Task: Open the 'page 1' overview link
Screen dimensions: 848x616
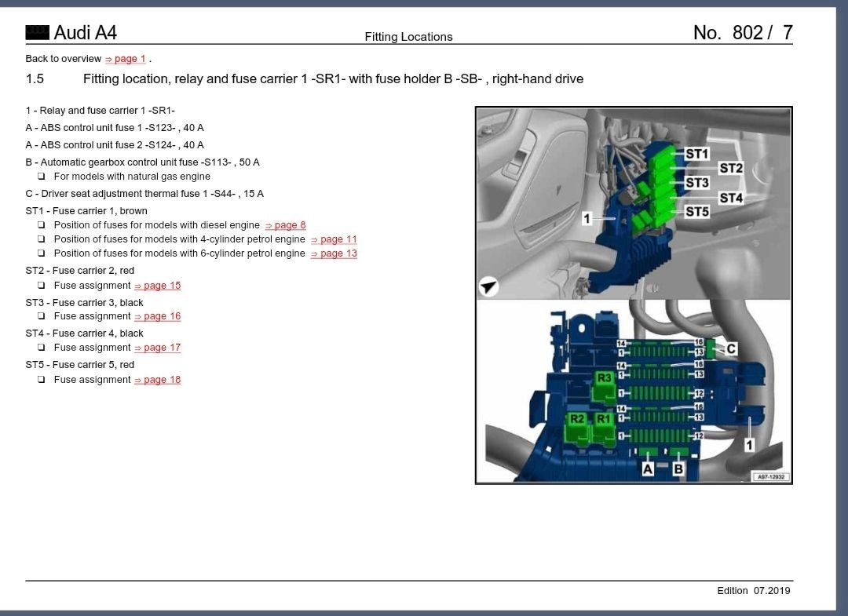Action: (x=126, y=59)
